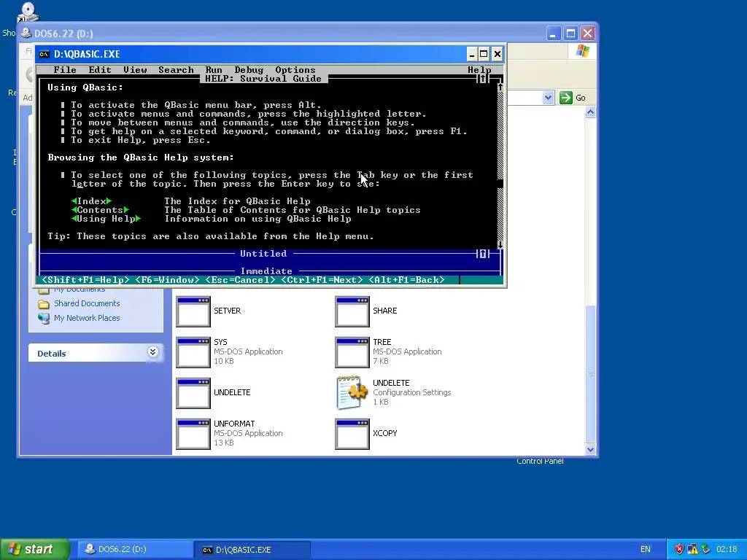Click the EN language indicator
The image size is (747, 560).
(646, 550)
